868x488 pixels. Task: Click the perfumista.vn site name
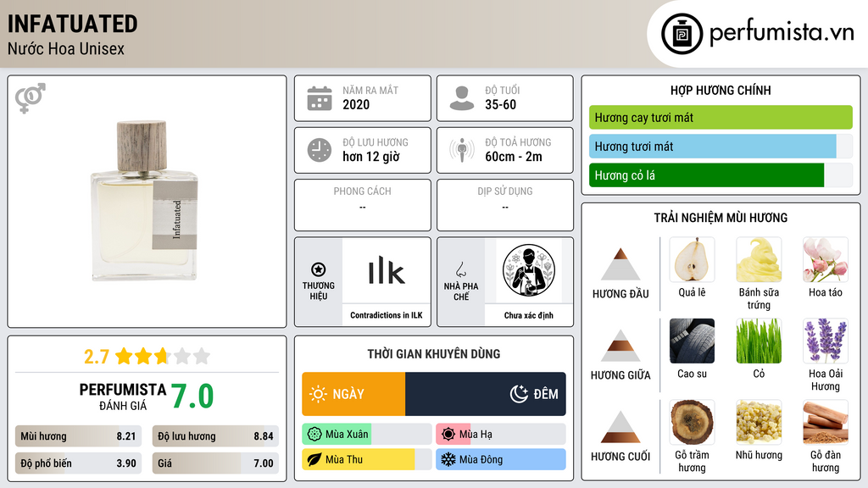tap(782, 32)
